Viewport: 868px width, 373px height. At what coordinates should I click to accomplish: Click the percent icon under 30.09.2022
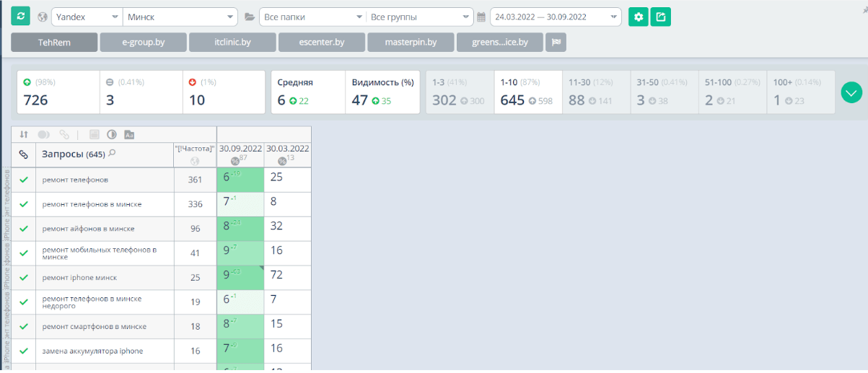[235, 162]
